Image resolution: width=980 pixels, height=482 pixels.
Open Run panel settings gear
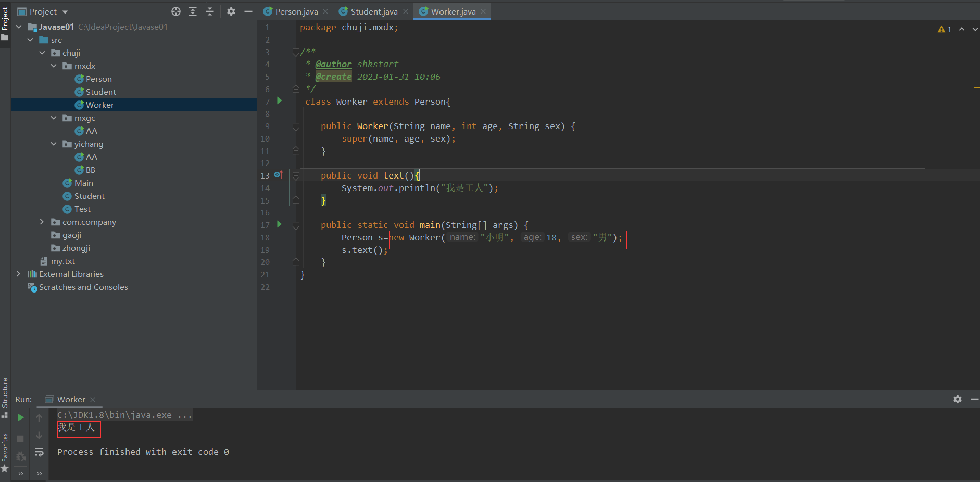(958, 399)
